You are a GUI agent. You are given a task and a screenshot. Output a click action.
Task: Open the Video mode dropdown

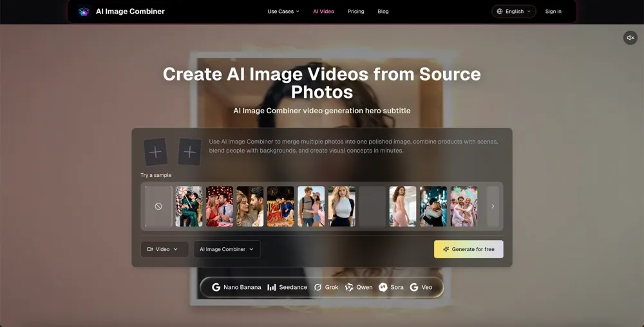[164, 249]
